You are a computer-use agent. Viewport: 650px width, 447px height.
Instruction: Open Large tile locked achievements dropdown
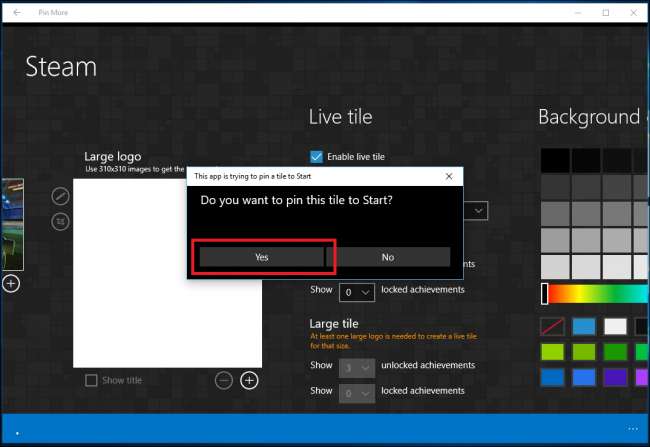coord(357,394)
